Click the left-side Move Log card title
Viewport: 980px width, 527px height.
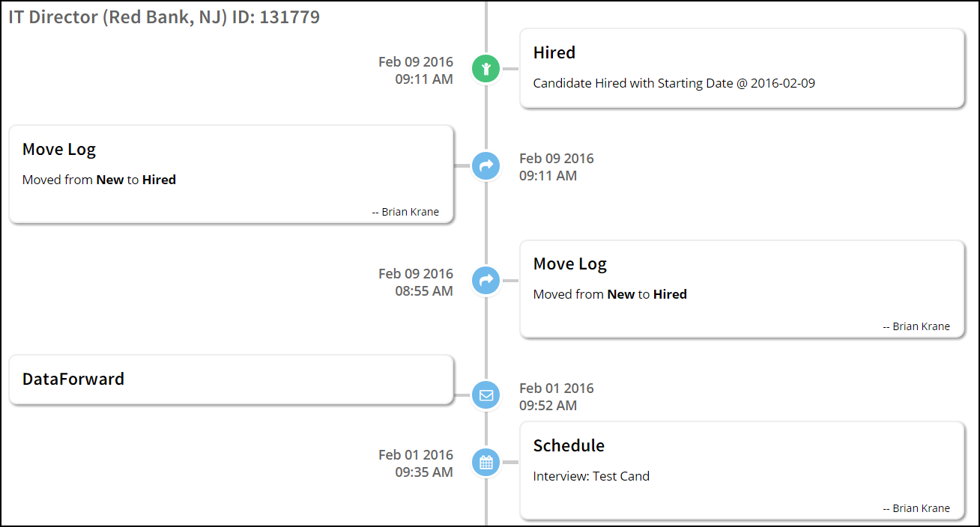point(59,150)
